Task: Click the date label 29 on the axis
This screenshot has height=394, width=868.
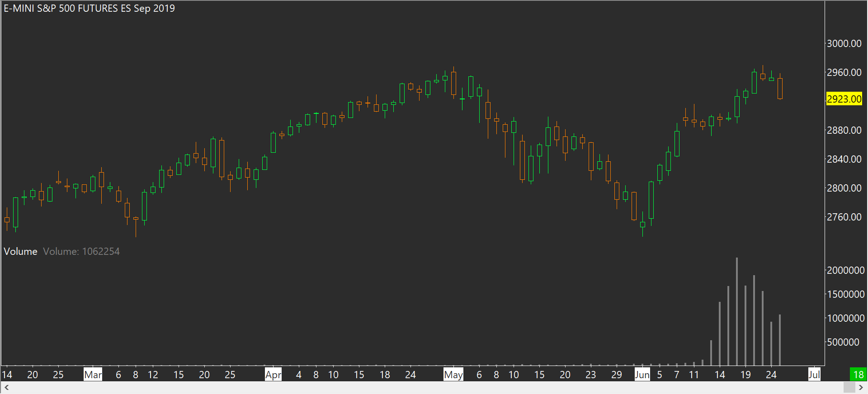Action: pos(617,375)
